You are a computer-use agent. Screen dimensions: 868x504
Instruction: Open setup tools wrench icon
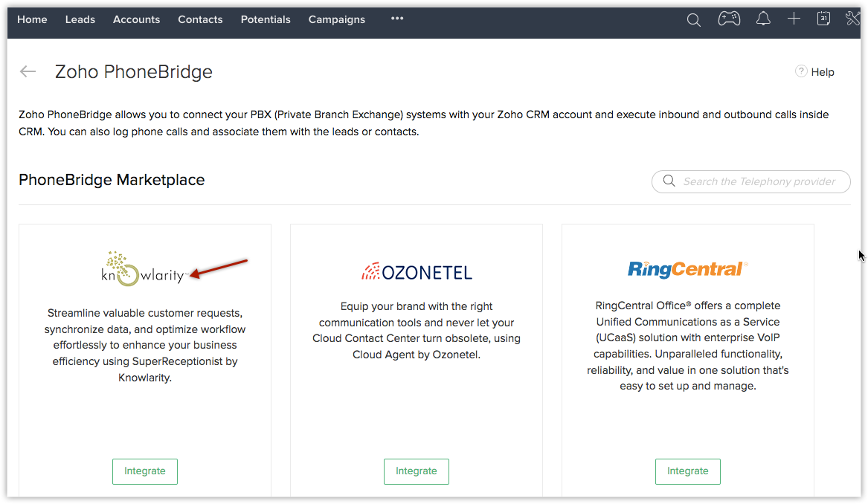852,19
